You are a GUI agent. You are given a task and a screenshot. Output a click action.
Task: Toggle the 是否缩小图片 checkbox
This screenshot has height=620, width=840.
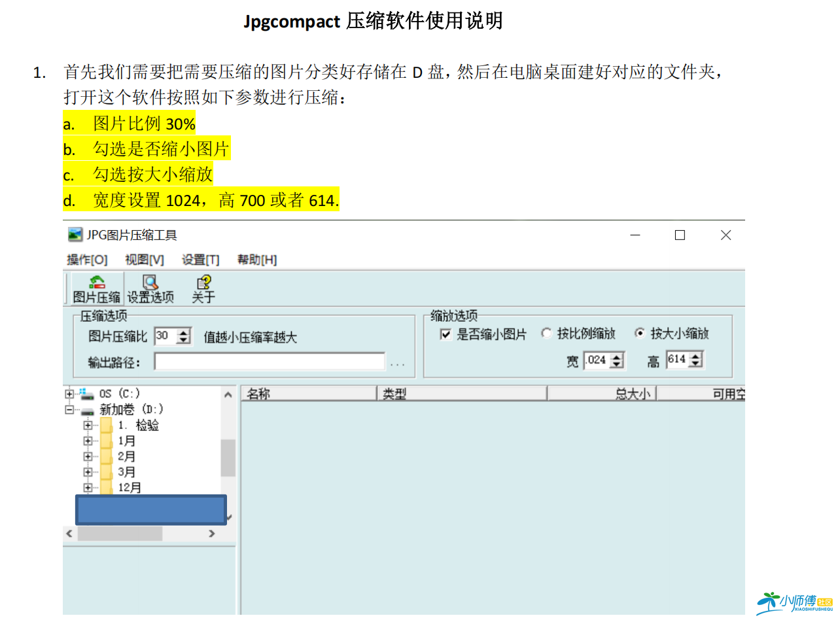(446, 334)
